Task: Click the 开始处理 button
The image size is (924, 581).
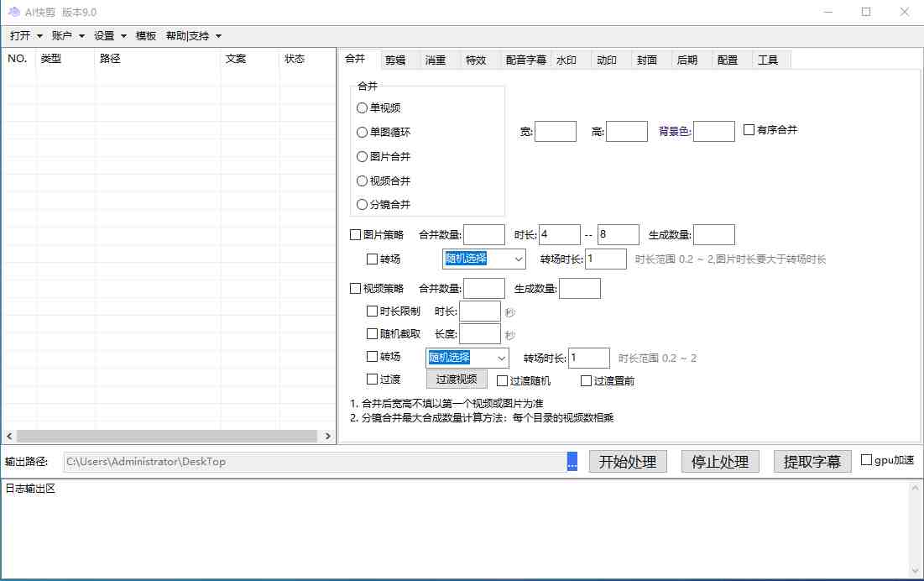Action: coord(627,461)
